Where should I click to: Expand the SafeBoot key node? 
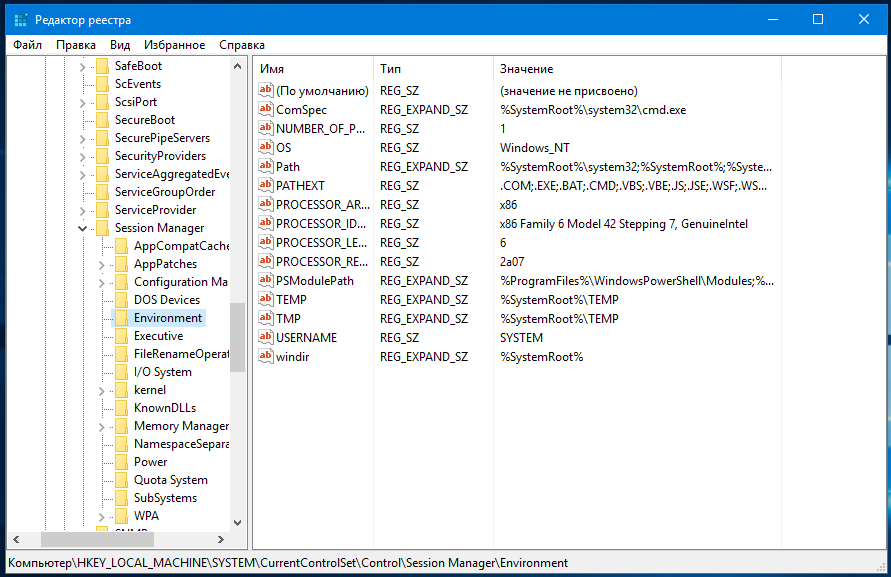tap(83, 66)
